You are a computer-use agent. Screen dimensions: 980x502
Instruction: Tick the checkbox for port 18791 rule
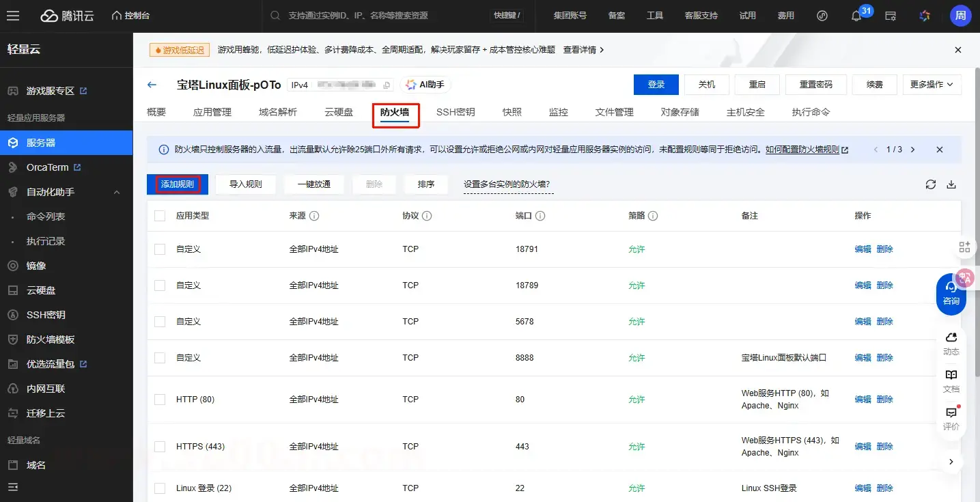(160, 249)
